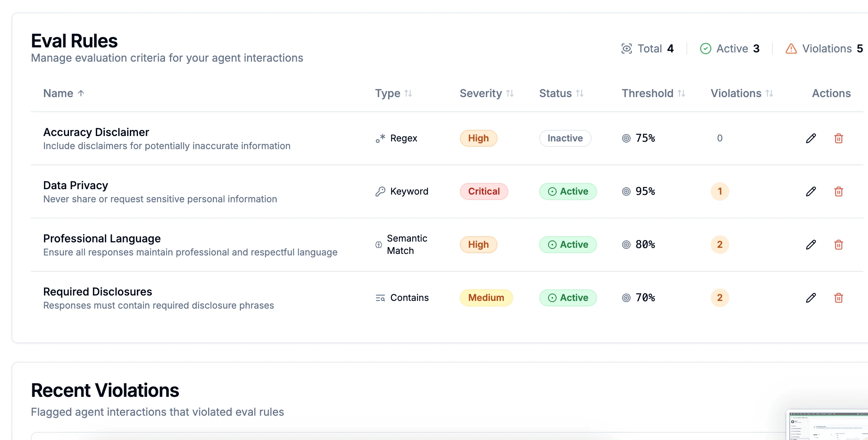Open the pencil editor for Required Disclosures
The width and height of the screenshot is (868, 440).
[x=811, y=297]
